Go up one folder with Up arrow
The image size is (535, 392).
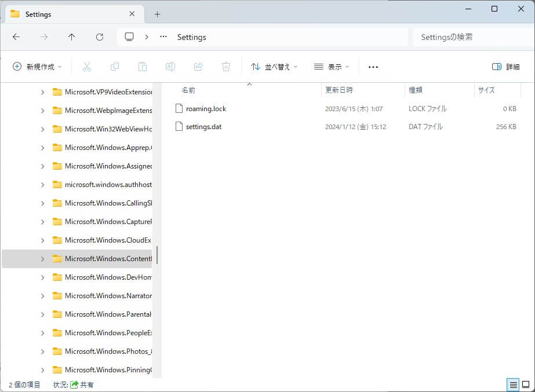[x=72, y=37]
